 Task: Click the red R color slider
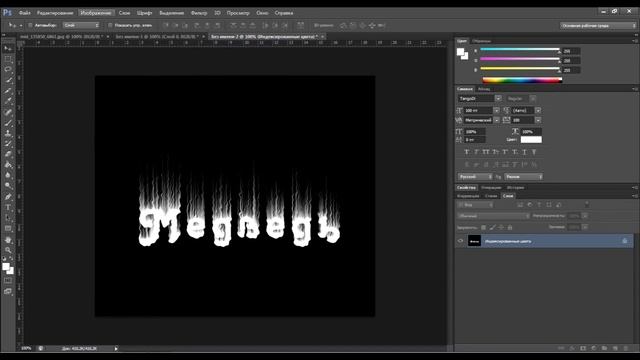[x=520, y=50]
